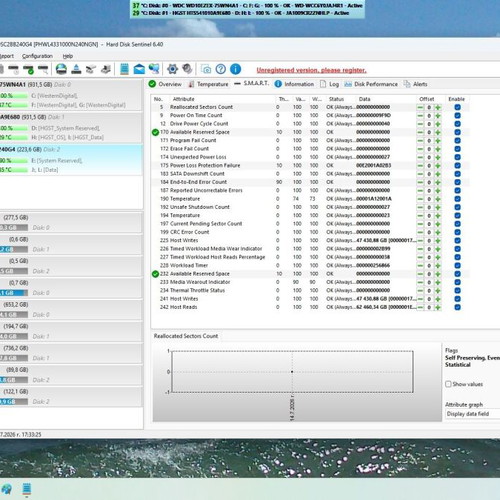Click the usage bar under the (653,2 GB) partition
This screenshot has width=500, height=500.
[14, 315]
